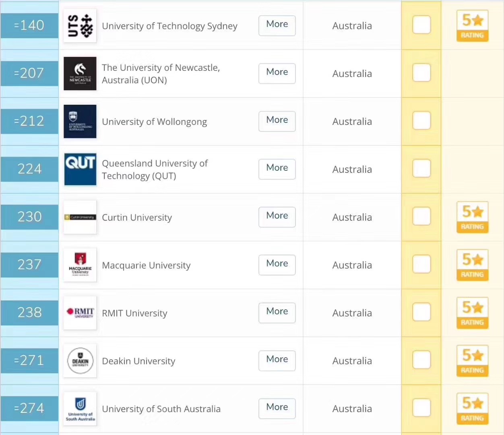Click the 5-star rating badge for UTS
Screen dimensions: 504x435
point(472,26)
